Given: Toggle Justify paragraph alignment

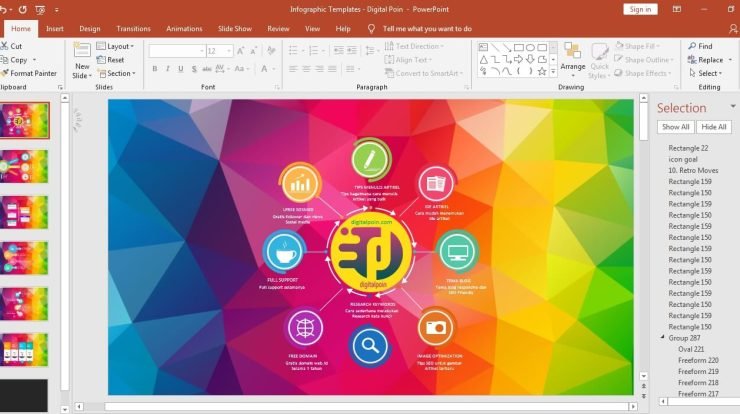Looking at the screenshot, I should pos(333,69).
